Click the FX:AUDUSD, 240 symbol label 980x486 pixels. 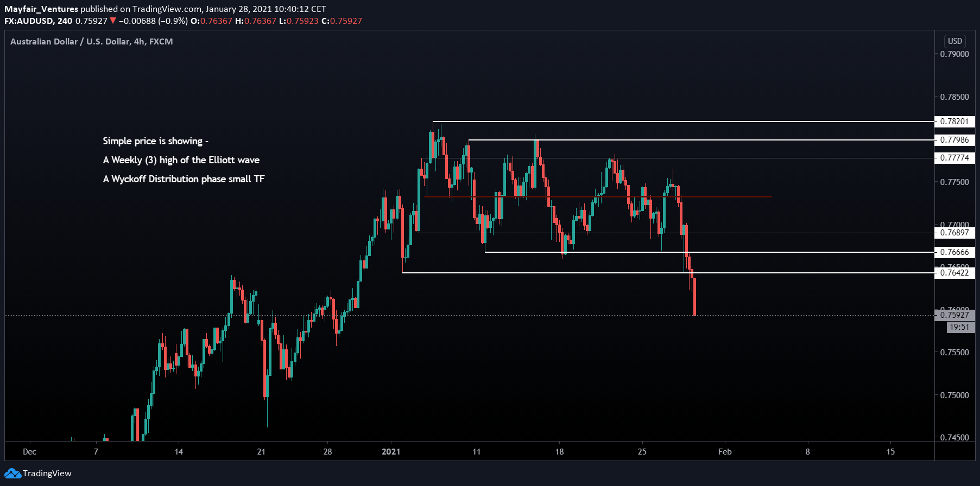pyautogui.click(x=38, y=21)
